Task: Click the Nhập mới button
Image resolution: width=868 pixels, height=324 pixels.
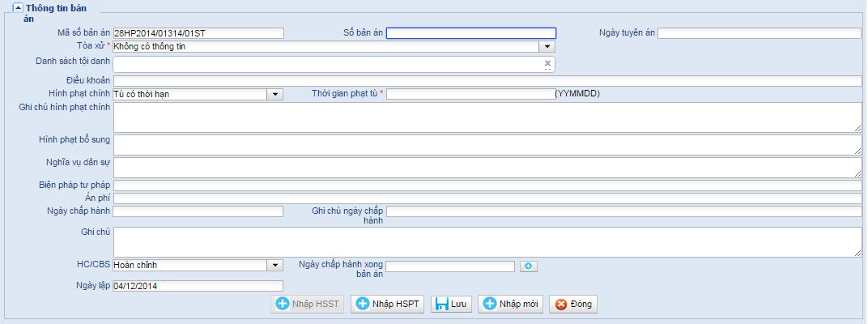Action: click(x=511, y=305)
